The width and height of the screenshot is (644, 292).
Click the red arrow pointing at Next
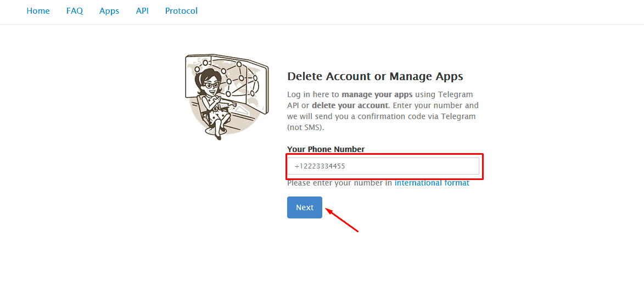(x=343, y=220)
